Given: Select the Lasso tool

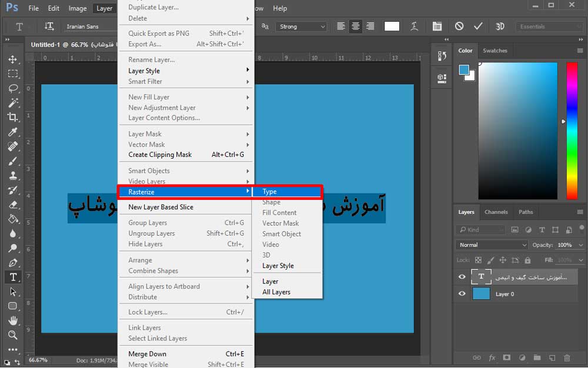Looking at the screenshot, I should tap(13, 88).
